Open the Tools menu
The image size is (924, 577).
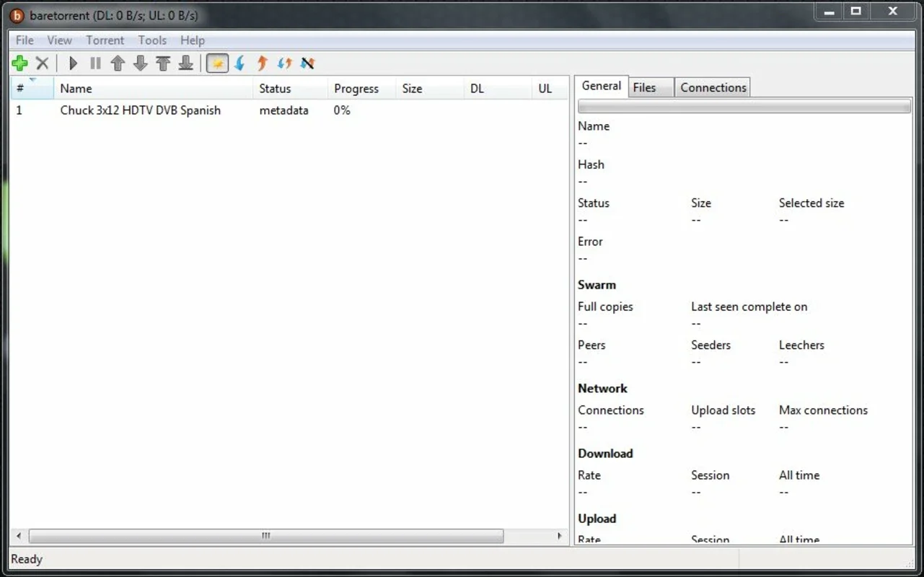[x=152, y=40]
